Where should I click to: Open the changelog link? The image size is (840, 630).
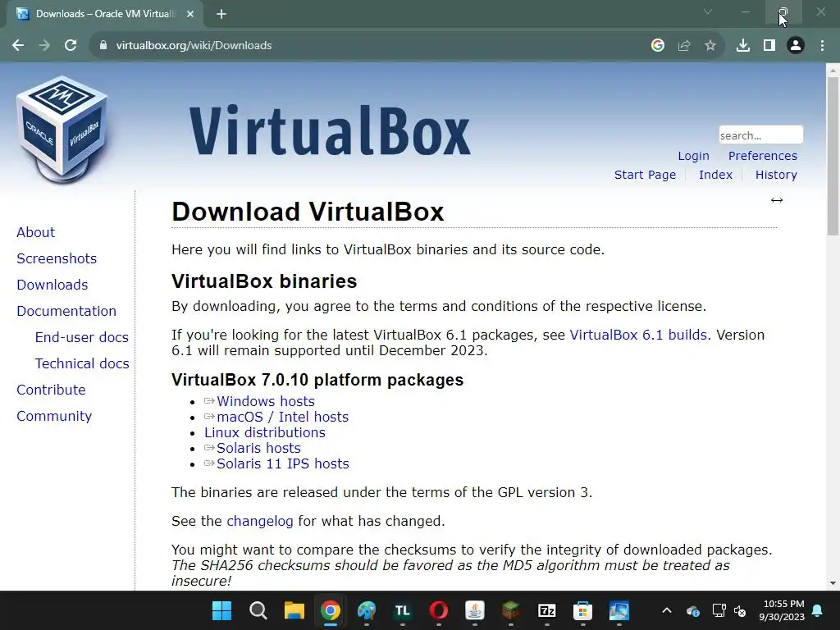pyautogui.click(x=260, y=521)
